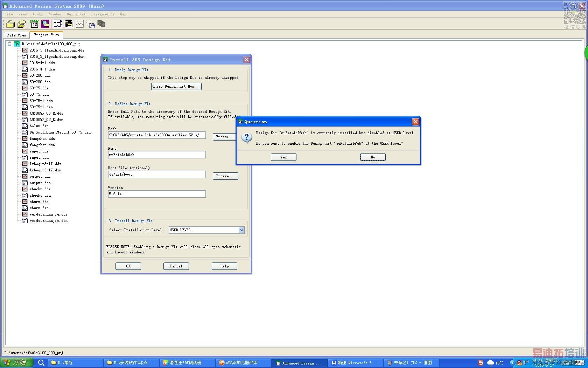The height and width of the screenshot is (368, 588).
Task: Click the schematic icon beside 2016-4-1.dsn
Action: pyautogui.click(x=24, y=69)
